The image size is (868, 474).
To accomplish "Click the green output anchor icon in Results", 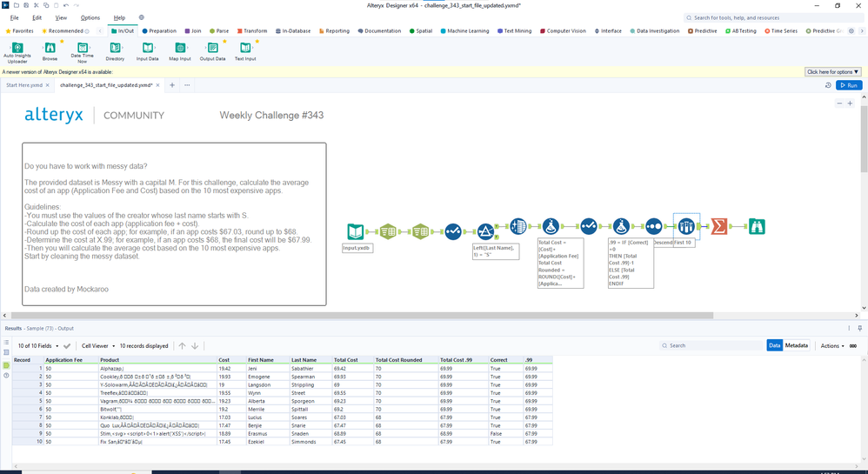I will 7,365.
